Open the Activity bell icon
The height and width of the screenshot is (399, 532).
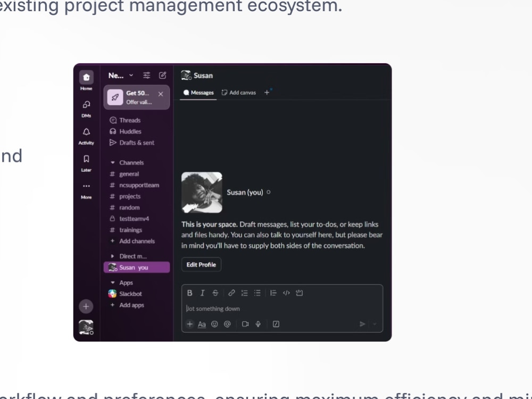pos(86,131)
